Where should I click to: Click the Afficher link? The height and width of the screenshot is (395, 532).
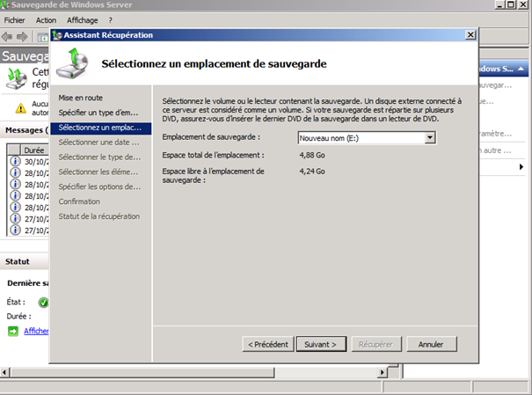(36, 331)
